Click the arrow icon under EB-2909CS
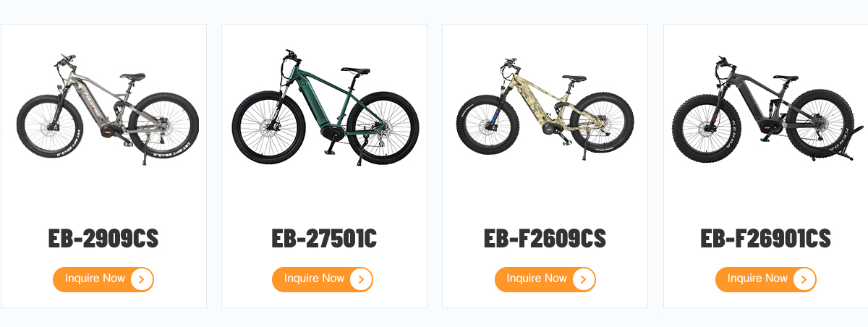This screenshot has height=327, width=868. pyautogui.click(x=142, y=279)
